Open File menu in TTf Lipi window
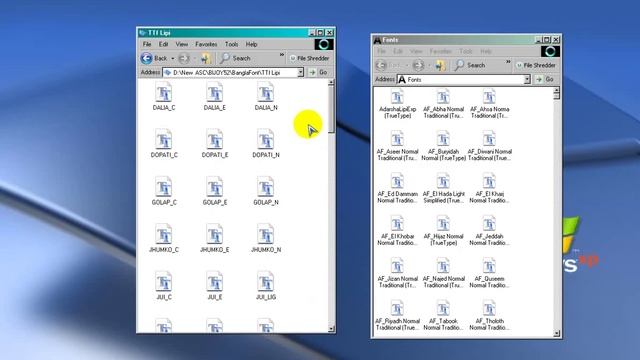 pos(147,44)
